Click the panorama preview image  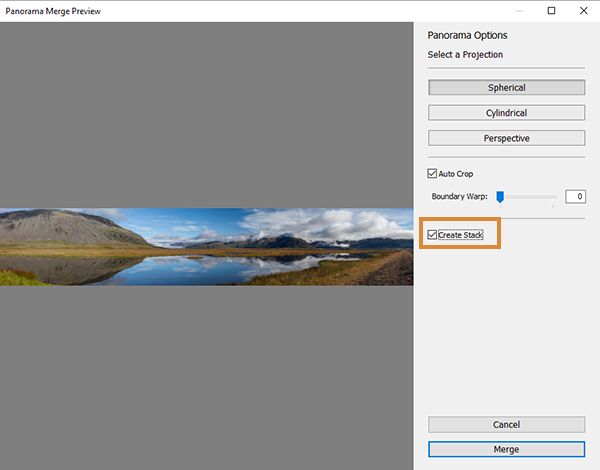[207, 247]
